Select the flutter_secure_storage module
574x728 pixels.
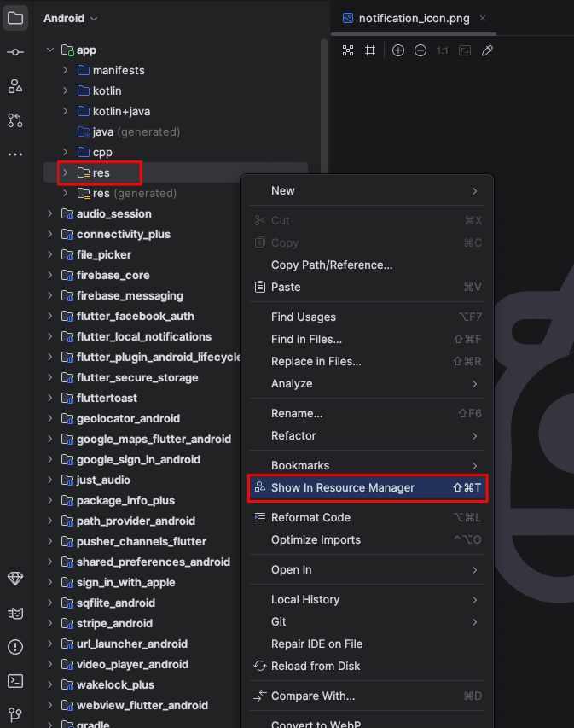click(x=130, y=377)
